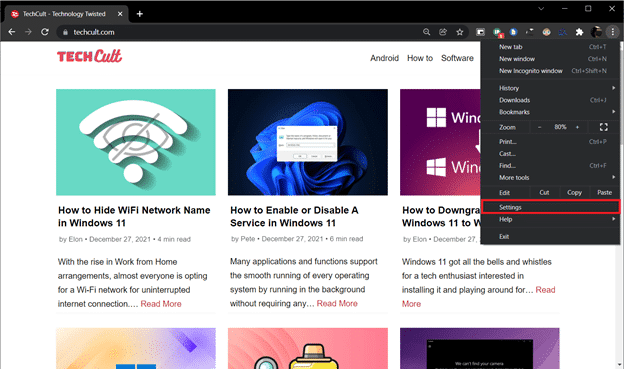
Task: Open Downloads from menu
Action: (550, 100)
